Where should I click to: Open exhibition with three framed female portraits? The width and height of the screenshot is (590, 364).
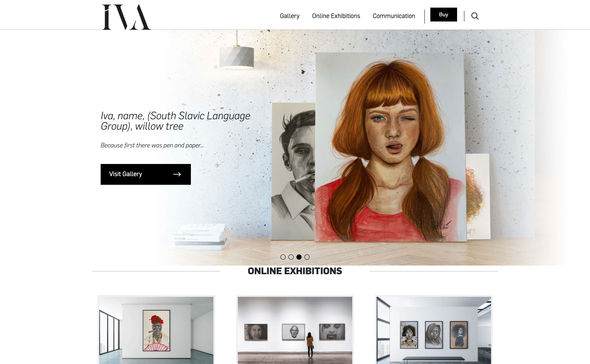point(434,330)
